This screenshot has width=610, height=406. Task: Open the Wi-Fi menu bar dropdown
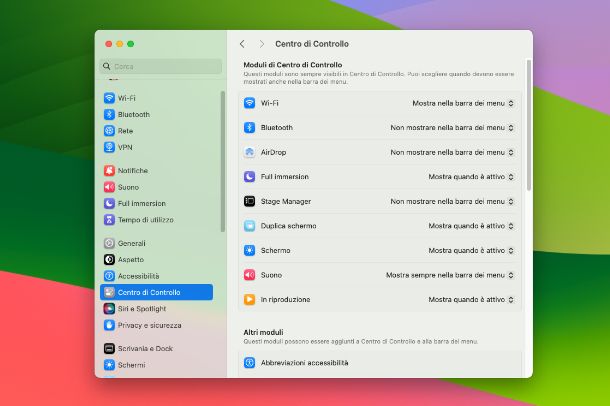463,103
